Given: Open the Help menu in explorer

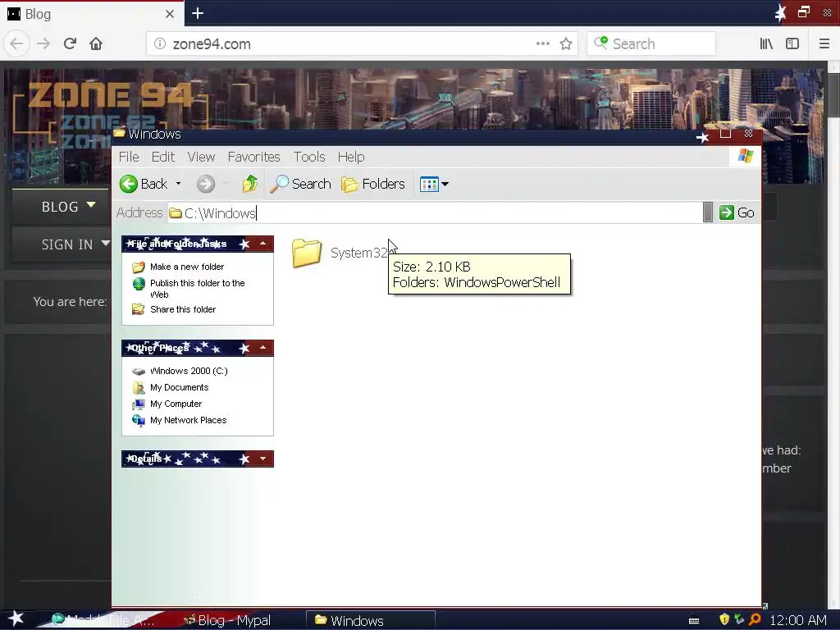Looking at the screenshot, I should pyautogui.click(x=351, y=157).
